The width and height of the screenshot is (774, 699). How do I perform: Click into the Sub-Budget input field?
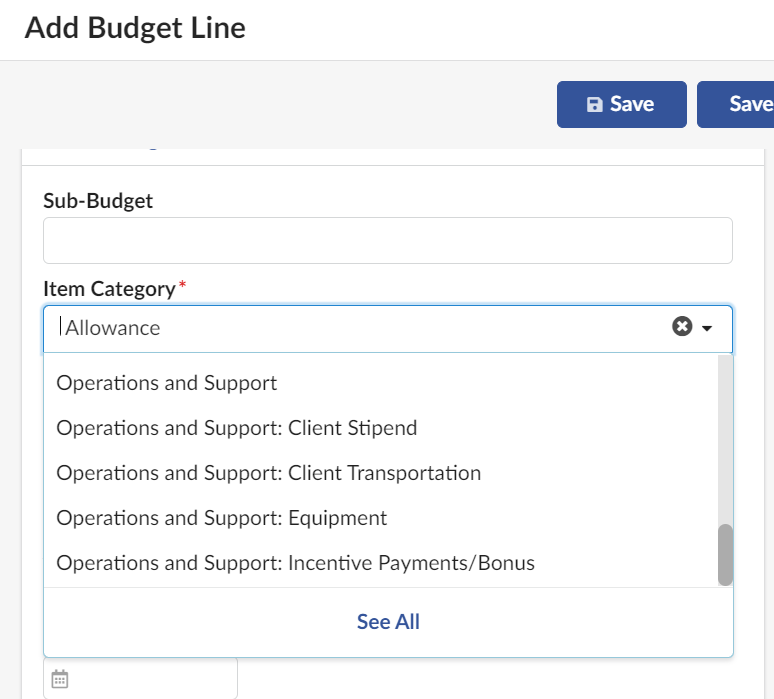[x=388, y=241]
